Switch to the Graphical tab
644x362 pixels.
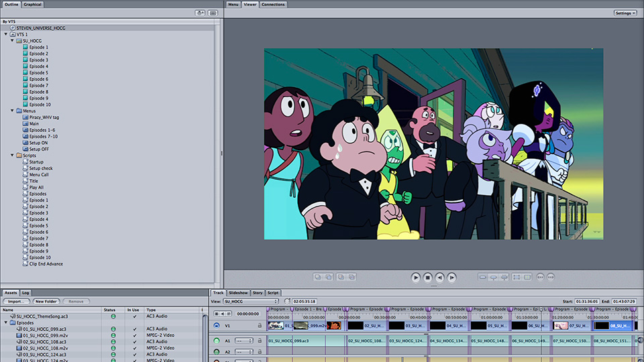(32, 4)
